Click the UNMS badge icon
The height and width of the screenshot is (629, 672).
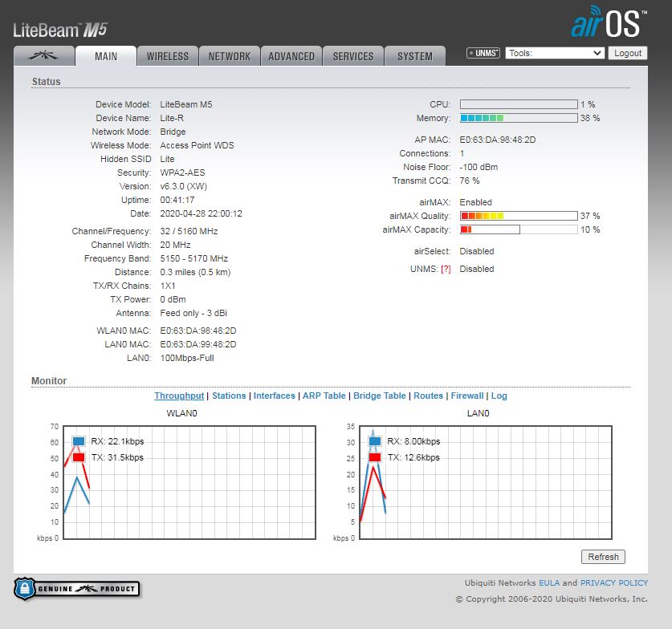[x=483, y=53]
